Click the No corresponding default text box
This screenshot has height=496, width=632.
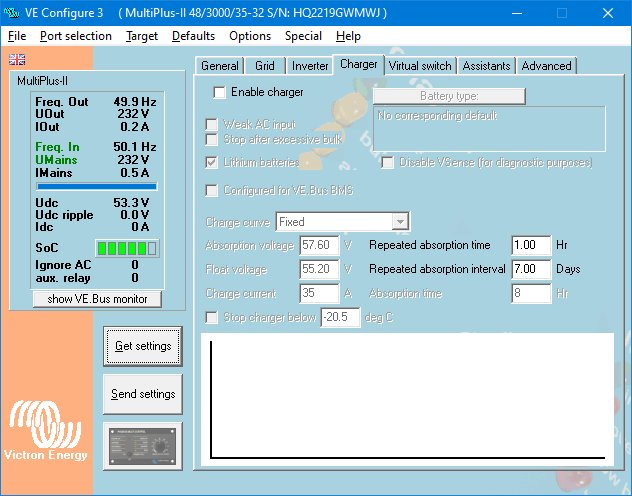489,129
